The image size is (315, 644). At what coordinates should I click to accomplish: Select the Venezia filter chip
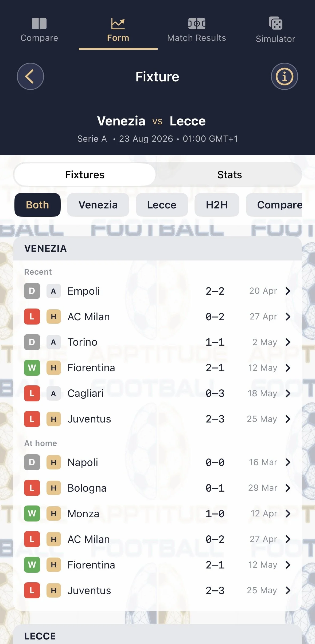coord(98,205)
